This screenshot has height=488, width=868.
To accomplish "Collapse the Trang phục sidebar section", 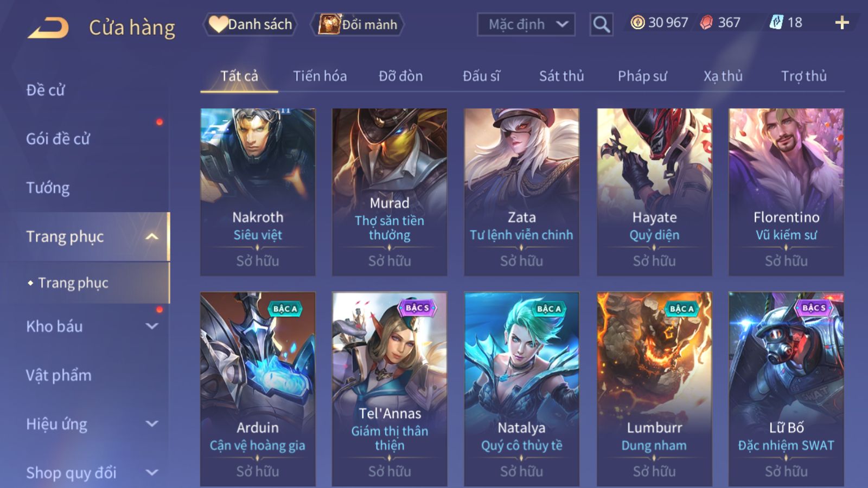I will pyautogui.click(x=152, y=237).
